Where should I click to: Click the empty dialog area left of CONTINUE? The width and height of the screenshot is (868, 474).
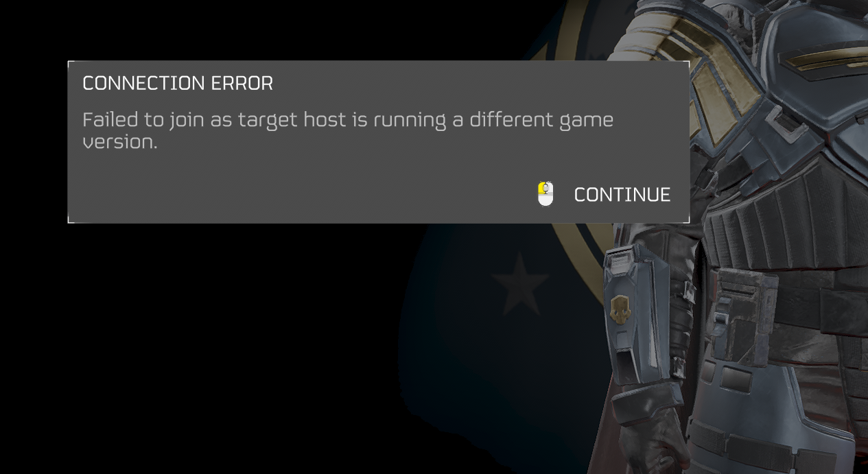(302, 194)
